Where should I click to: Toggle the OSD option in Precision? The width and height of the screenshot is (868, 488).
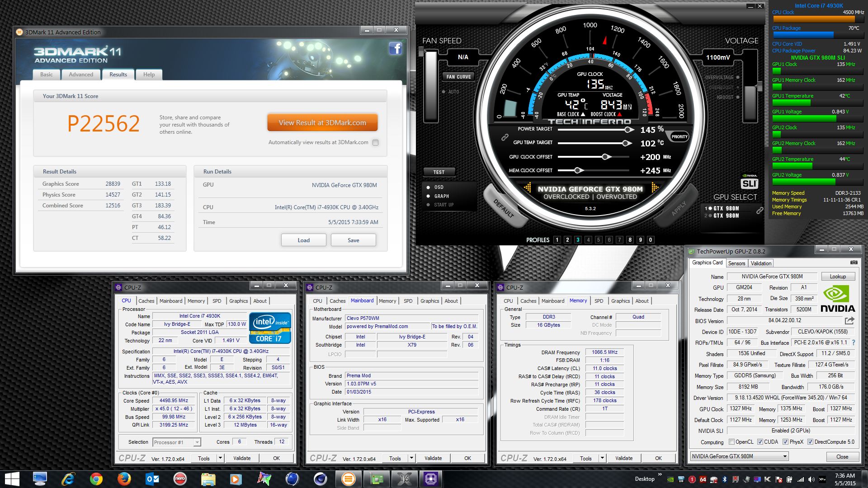click(x=428, y=187)
